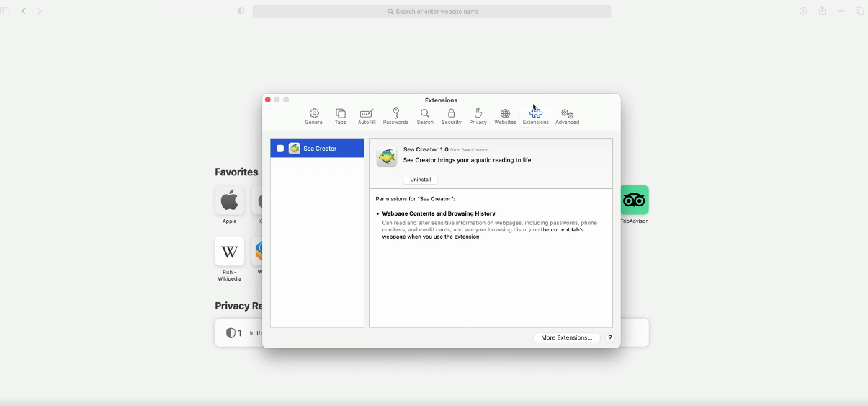Screen dimensions: 868x406
Task: Click the Uninstall button
Action: [421, 180]
